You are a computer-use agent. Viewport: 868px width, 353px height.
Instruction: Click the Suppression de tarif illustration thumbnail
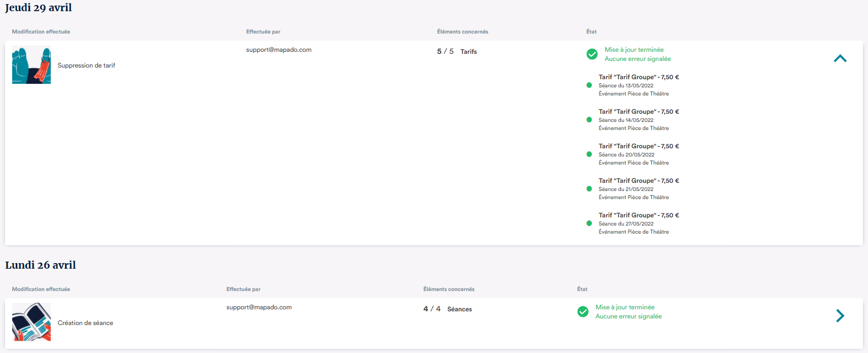[x=31, y=65]
